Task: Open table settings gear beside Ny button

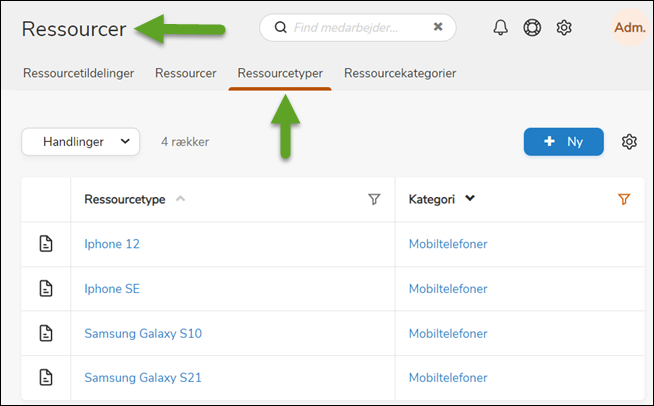Action: pos(629,142)
